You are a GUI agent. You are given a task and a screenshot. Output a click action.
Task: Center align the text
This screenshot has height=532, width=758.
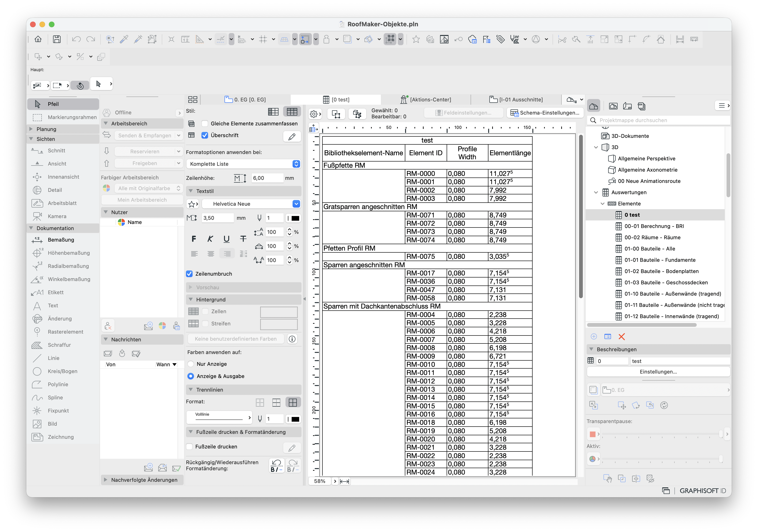click(x=211, y=254)
